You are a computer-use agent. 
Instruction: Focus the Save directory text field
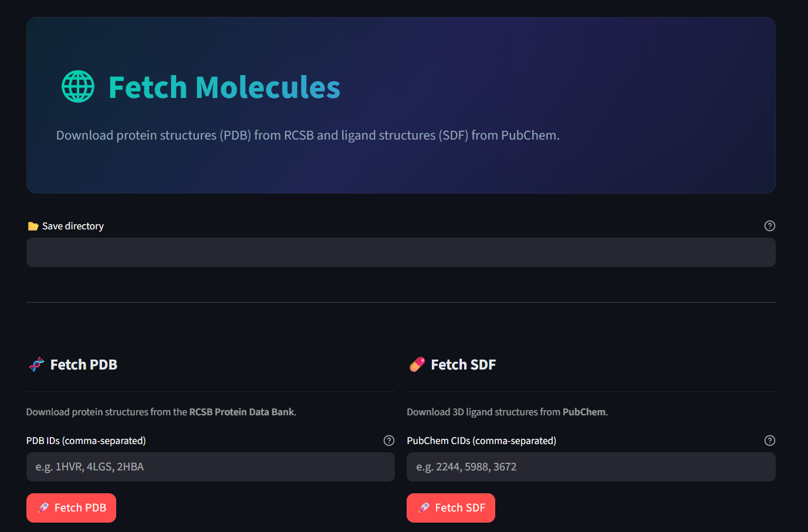401,252
